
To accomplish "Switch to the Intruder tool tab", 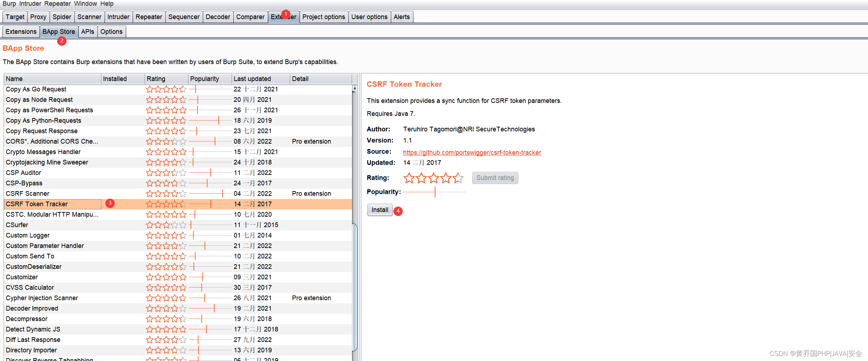I will [118, 17].
